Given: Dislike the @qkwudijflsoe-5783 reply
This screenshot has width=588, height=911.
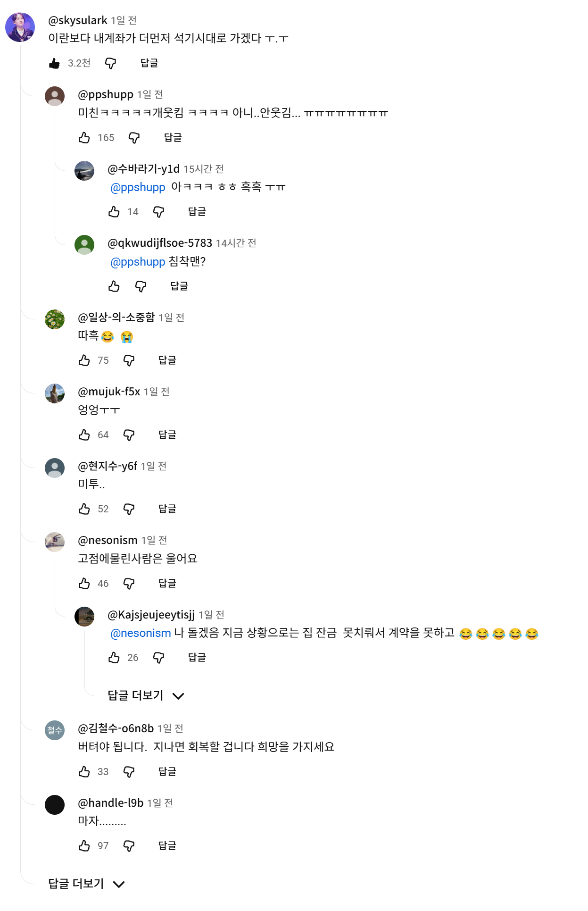Looking at the screenshot, I should (x=141, y=286).
